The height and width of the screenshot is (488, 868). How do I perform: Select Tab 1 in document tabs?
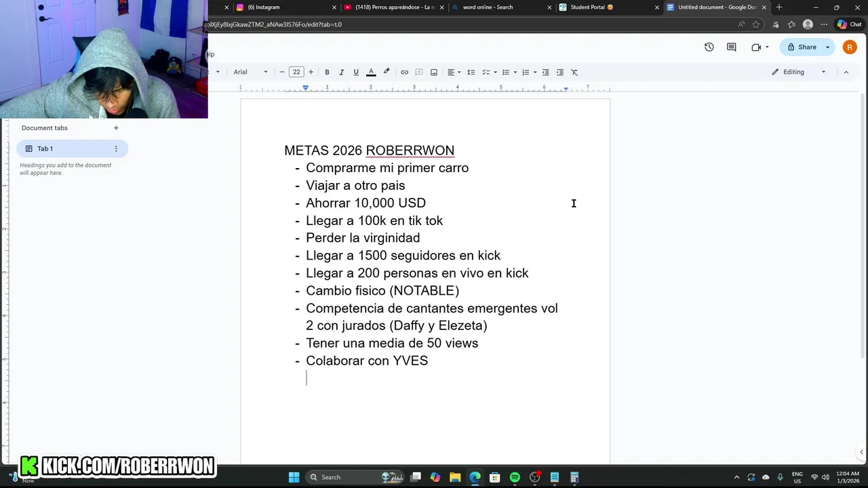pos(72,148)
